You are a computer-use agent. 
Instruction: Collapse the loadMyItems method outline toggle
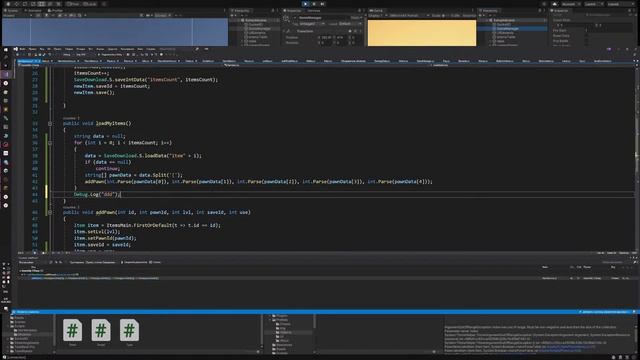click(x=50, y=123)
